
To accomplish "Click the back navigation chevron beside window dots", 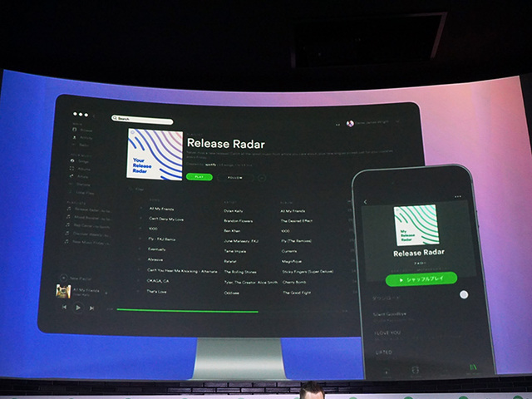I will pos(94,116).
